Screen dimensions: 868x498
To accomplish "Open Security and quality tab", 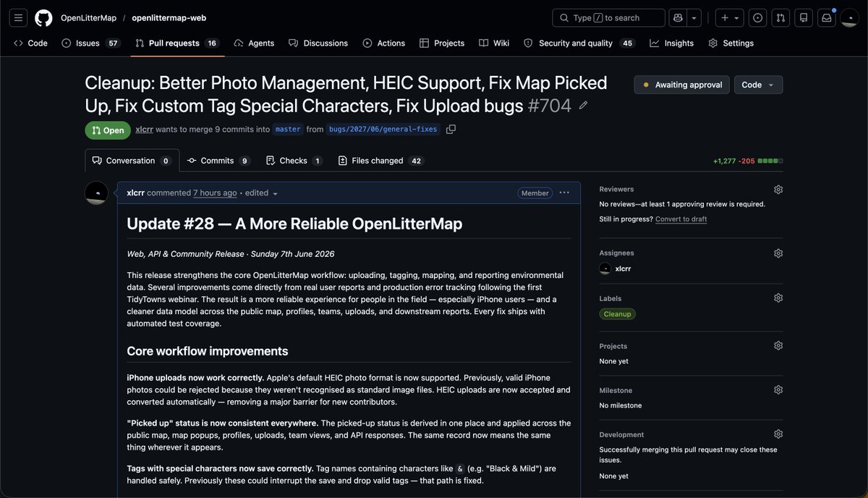I will pos(579,43).
